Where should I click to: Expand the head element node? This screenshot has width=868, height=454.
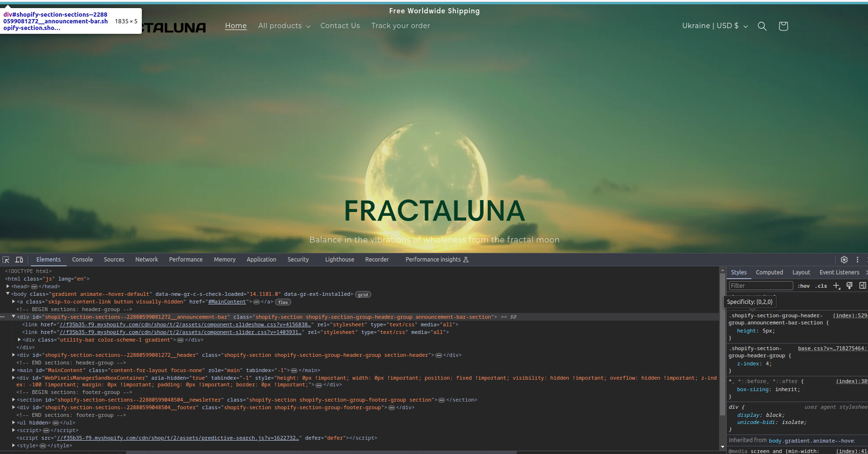click(x=8, y=286)
